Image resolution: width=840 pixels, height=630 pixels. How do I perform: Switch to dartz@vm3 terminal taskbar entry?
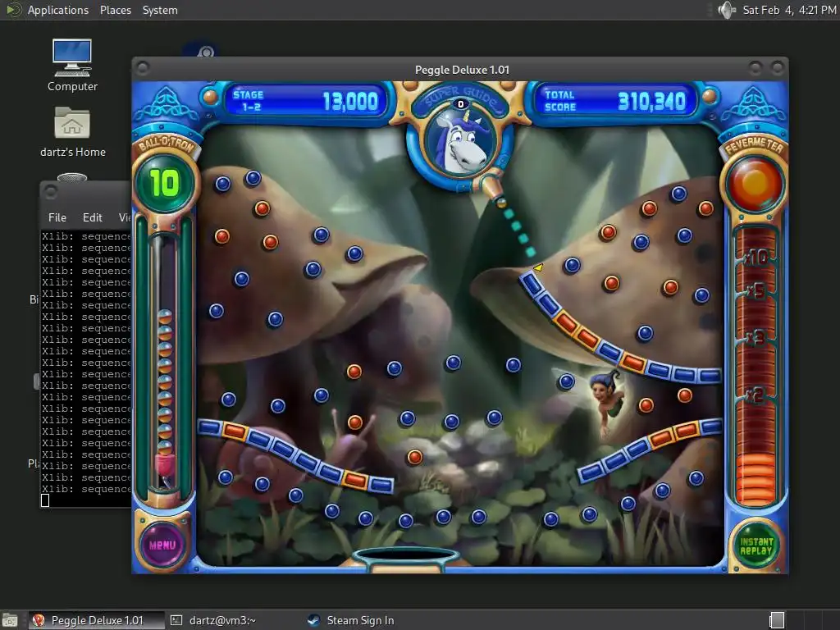pyautogui.click(x=213, y=620)
